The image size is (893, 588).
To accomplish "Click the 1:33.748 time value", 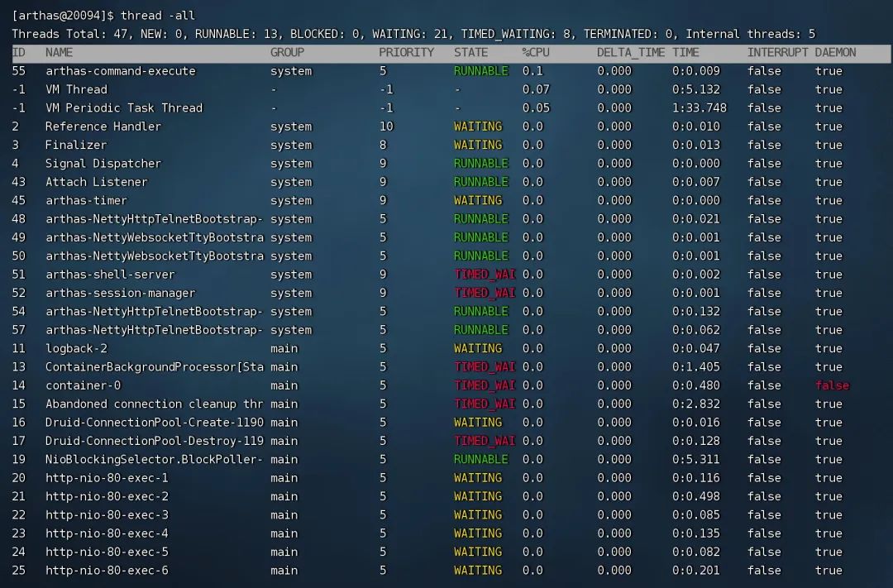I will tap(699, 108).
